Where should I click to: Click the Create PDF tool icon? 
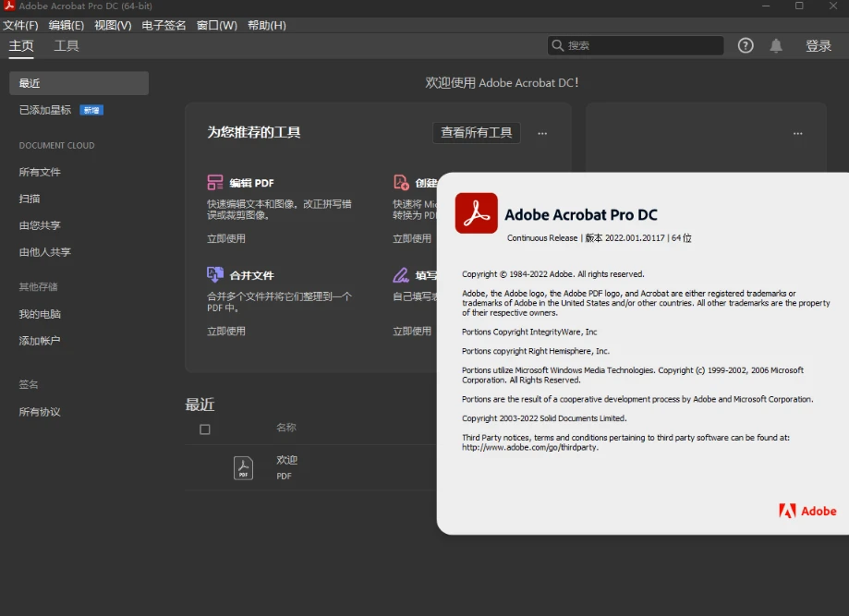coord(401,183)
